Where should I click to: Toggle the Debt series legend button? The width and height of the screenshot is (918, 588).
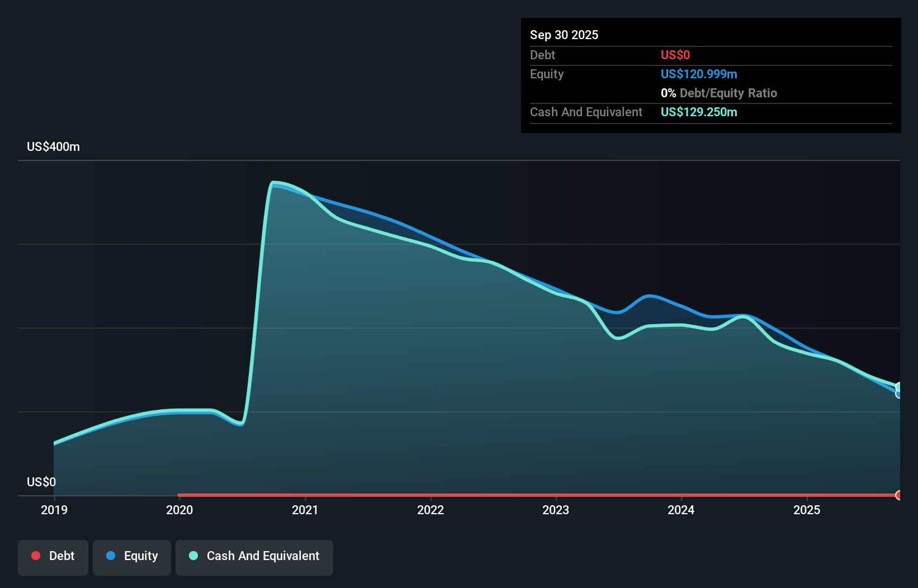[x=53, y=557]
